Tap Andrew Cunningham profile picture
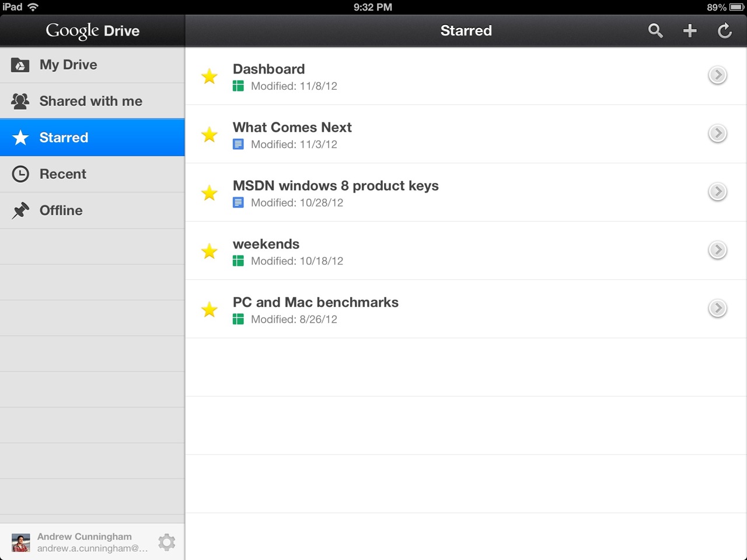The height and width of the screenshot is (560, 747). coord(21,542)
